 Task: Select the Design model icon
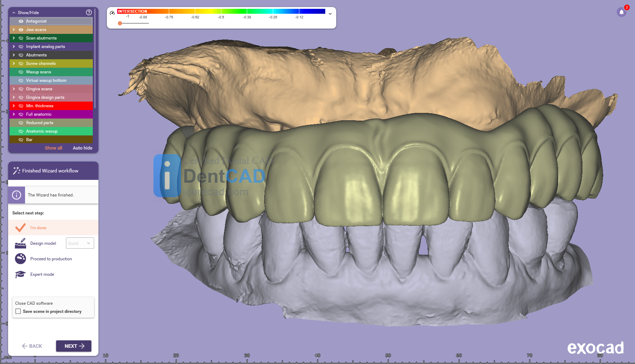click(20, 243)
